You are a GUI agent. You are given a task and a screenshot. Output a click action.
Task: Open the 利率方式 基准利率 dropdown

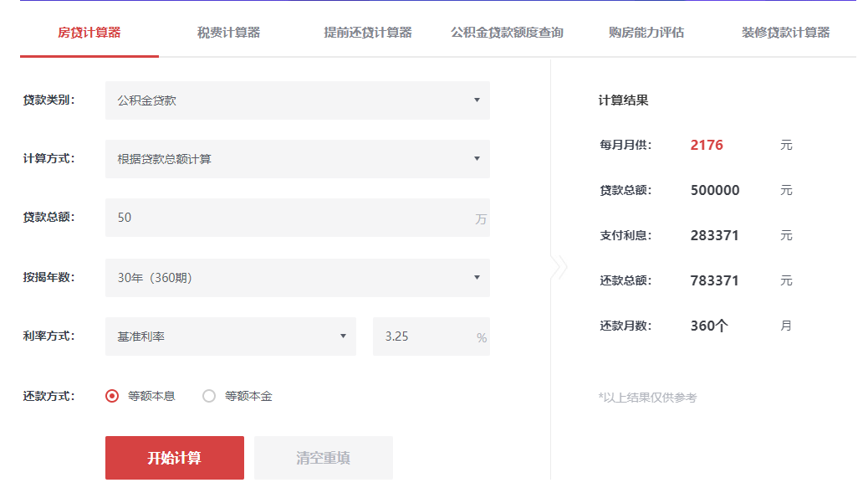tap(230, 336)
